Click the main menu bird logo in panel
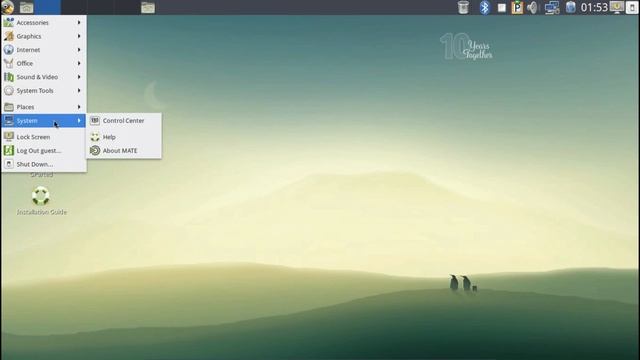This screenshot has width=640, height=360. click(7, 7)
